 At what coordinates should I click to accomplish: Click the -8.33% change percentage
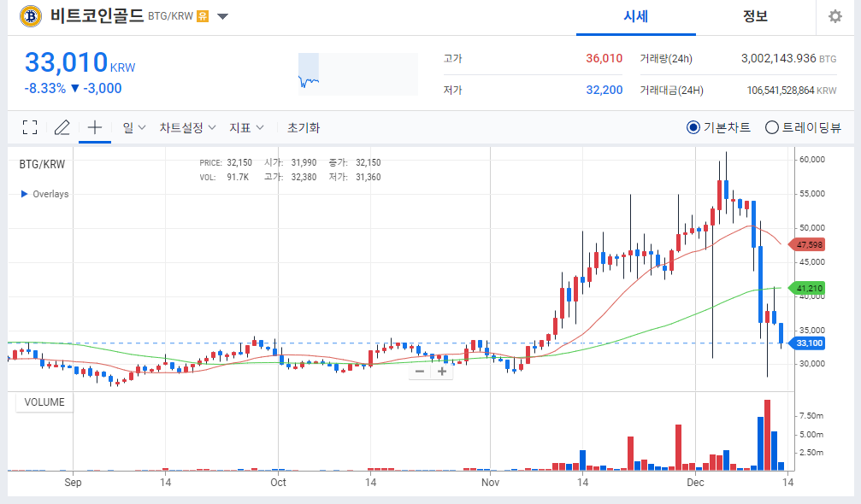click(x=45, y=88)
